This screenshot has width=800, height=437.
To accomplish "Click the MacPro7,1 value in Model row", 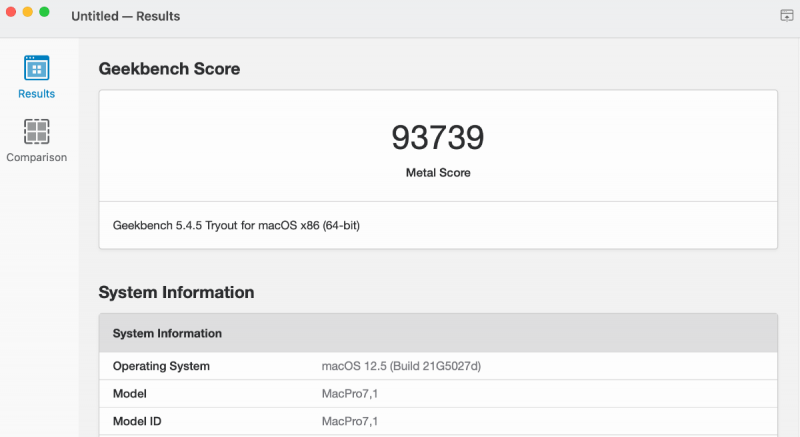I will click(x=349, y=394).
